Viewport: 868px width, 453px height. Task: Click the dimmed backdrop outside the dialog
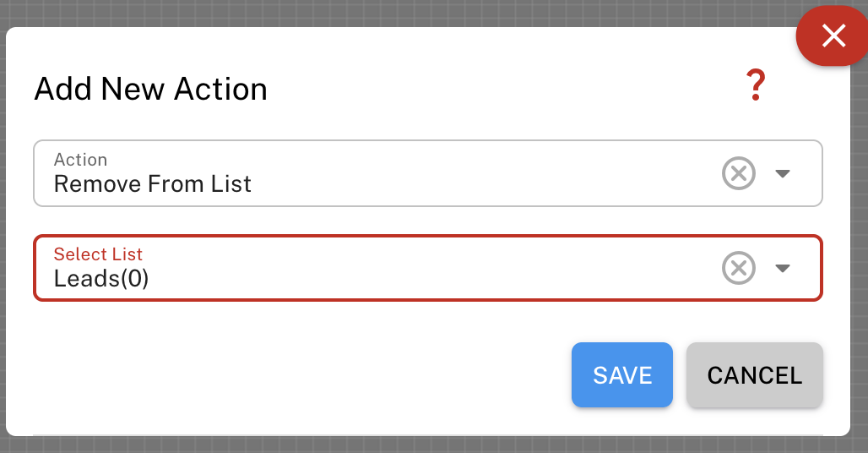pos(422,12)
